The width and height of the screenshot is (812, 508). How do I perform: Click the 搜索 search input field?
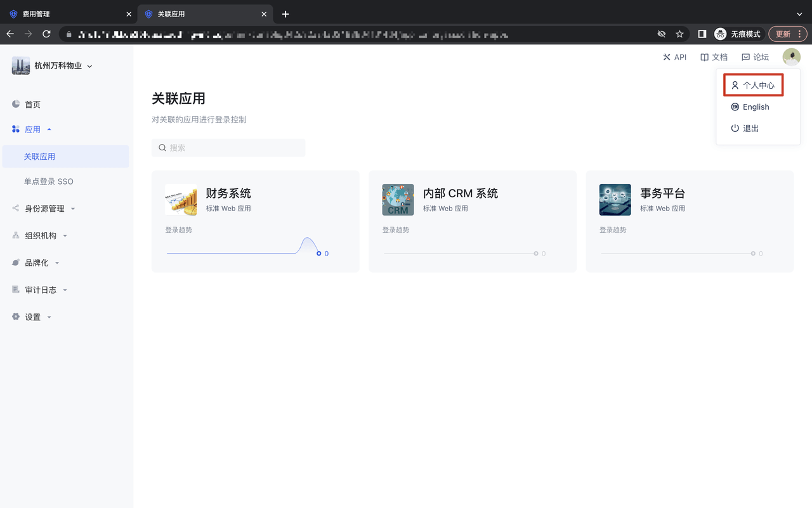(x=228, y=148)
